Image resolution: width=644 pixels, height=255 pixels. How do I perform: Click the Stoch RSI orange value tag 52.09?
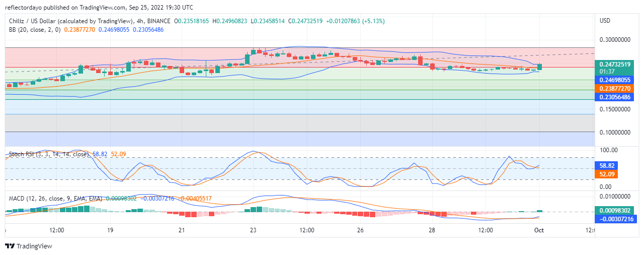click(605, 174)
